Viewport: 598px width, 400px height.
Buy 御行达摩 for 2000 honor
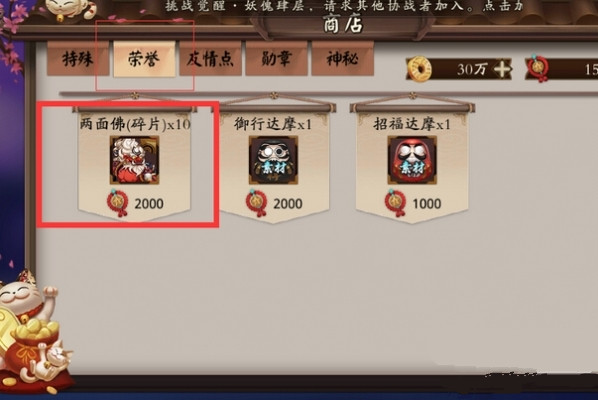[274, 204]
